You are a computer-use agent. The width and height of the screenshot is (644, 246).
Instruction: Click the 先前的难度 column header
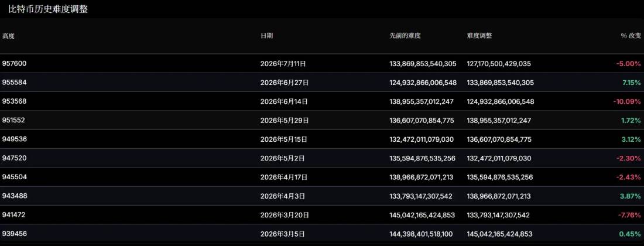tap(405, 36)
